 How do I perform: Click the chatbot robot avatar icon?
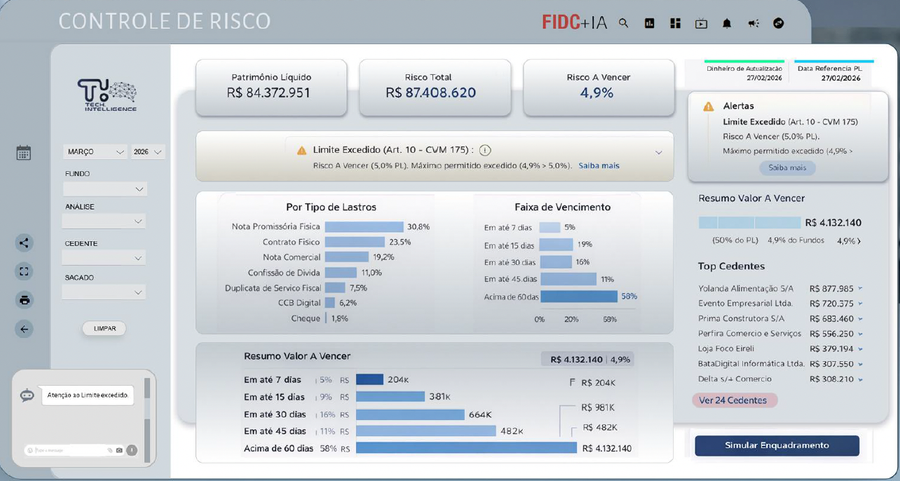[x=27, y=395]
